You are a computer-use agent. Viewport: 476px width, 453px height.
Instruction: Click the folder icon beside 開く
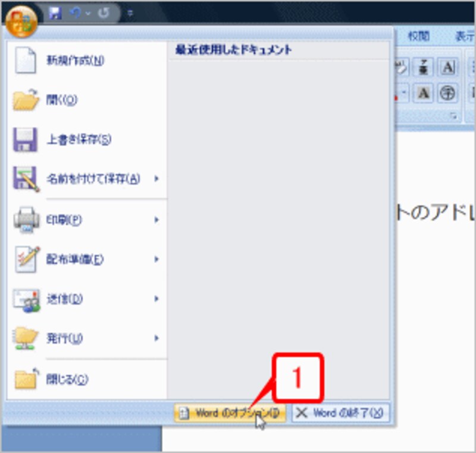click(x=26, y=98)
